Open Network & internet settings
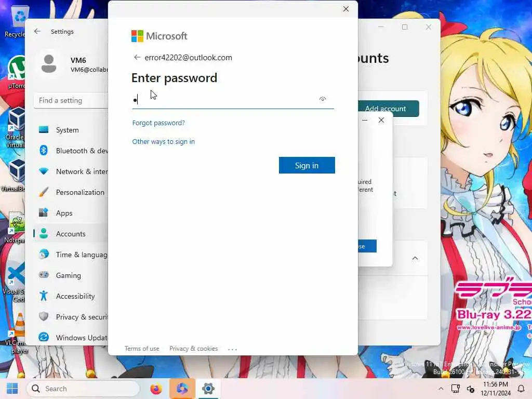Viewport: 532px width, 399px height. coord(71,171)
